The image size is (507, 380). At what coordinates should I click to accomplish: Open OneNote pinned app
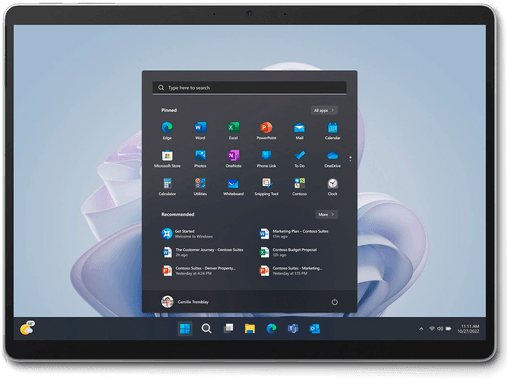click(233, 158)
